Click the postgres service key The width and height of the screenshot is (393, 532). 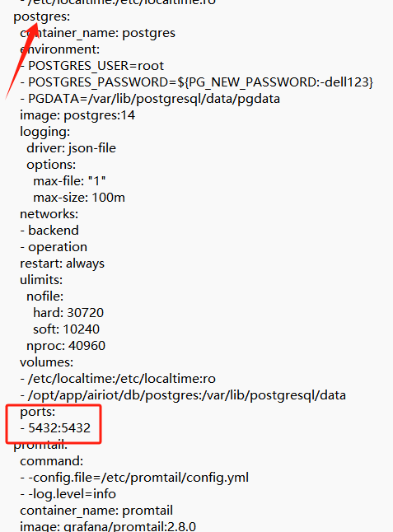click(x=41, y=16)
